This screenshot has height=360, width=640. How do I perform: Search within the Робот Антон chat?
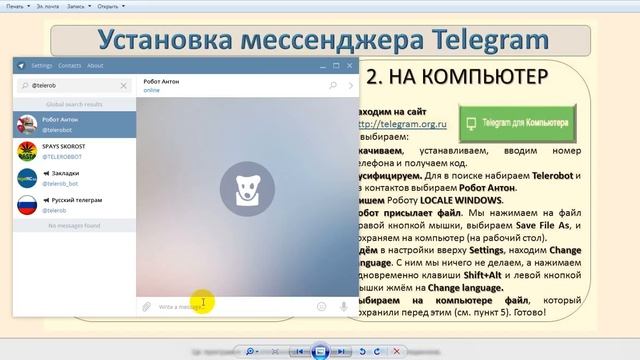333,85
